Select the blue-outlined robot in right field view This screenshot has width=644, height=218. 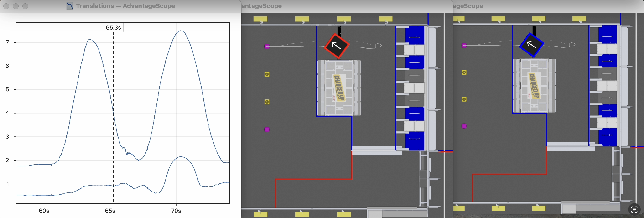click(x=531, y=45)
